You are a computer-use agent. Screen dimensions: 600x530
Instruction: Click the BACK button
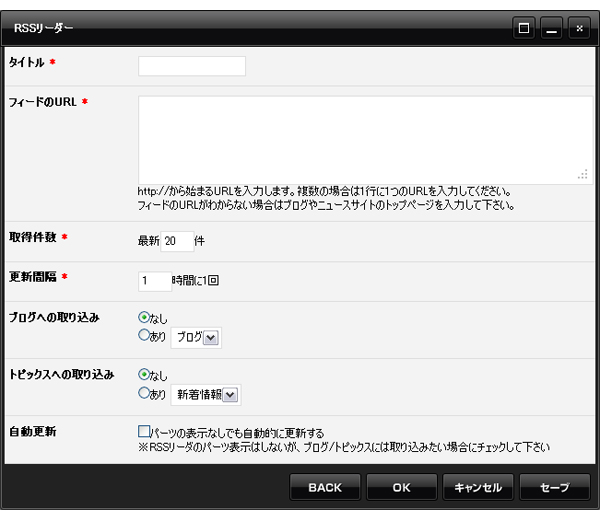tap(325, 487)
